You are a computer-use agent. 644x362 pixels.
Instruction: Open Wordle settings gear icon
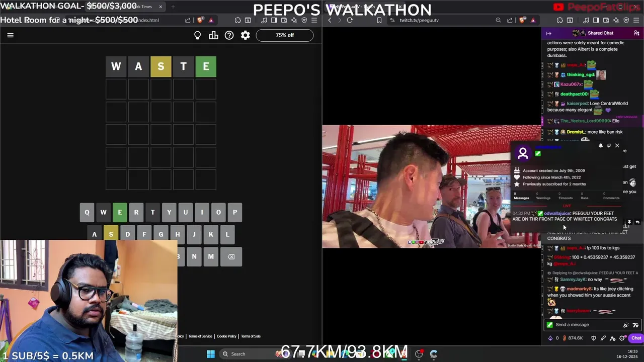tap(246, 35)
